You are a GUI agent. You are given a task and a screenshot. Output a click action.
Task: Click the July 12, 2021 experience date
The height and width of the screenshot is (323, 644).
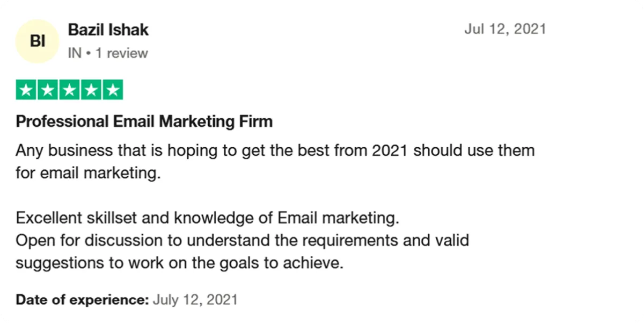195,299
